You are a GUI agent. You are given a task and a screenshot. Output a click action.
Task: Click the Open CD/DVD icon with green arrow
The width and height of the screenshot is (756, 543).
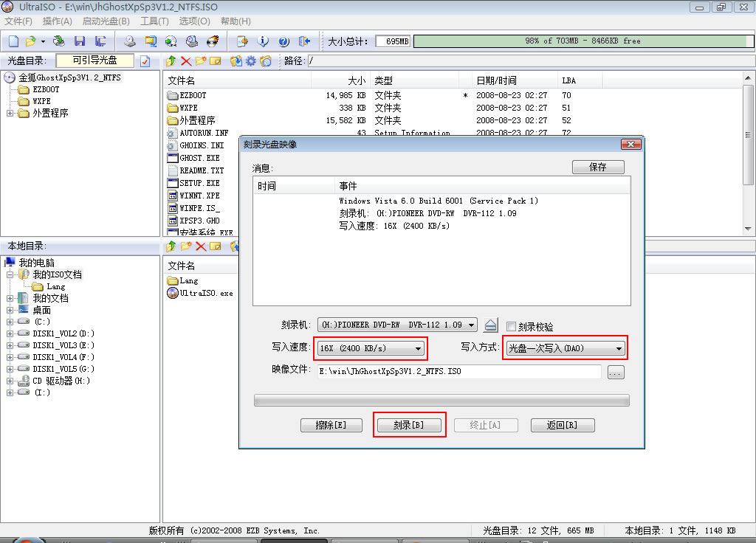(x=59, y=41)
